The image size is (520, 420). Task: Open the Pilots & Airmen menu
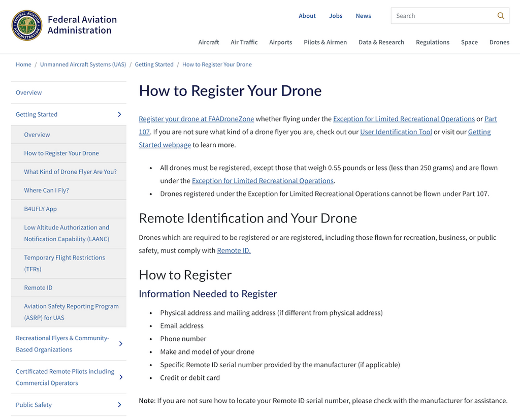[325, 42]
